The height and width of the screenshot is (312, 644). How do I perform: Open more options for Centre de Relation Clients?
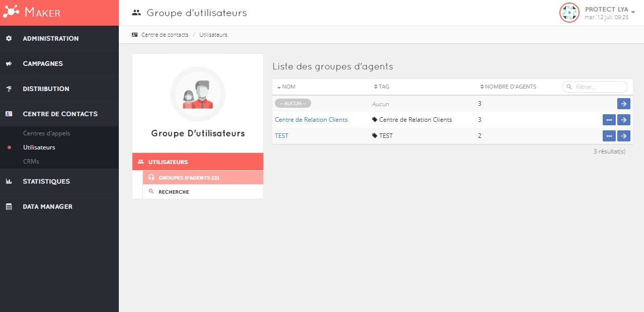(x=609, y=120)
